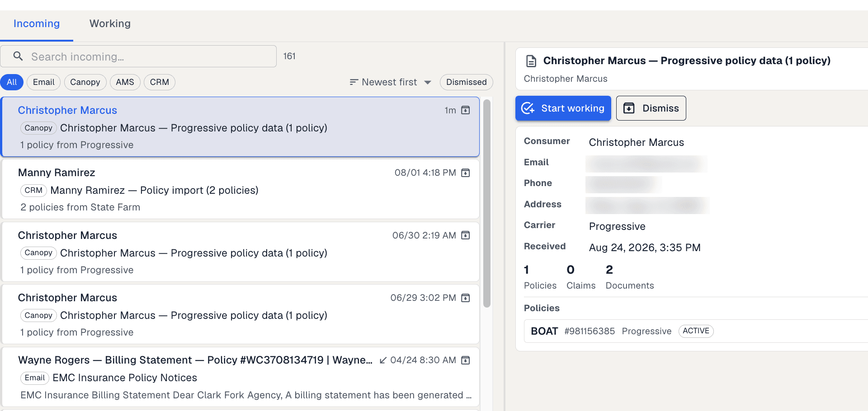Archive the Wayne Rogers billing statement item
The width and height of the screenshot is (868, 411).
tap(466, 360)
